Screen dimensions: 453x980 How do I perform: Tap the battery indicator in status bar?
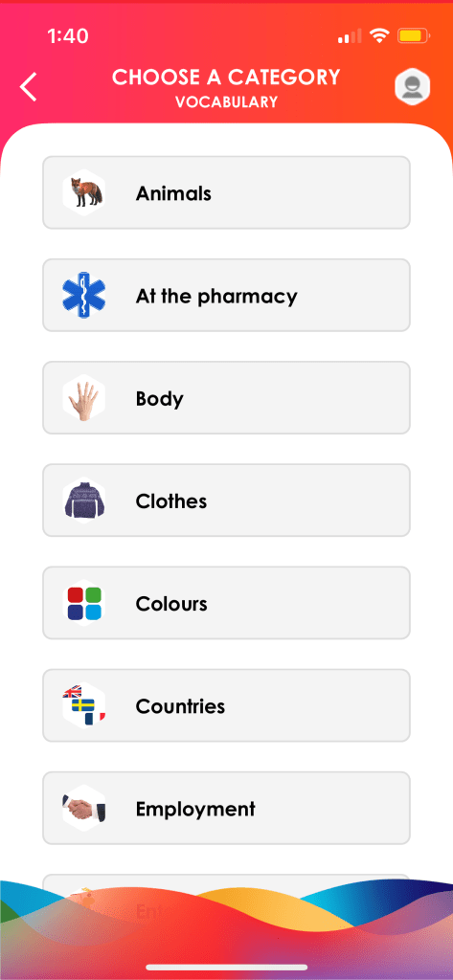click(x=414, y=36)
